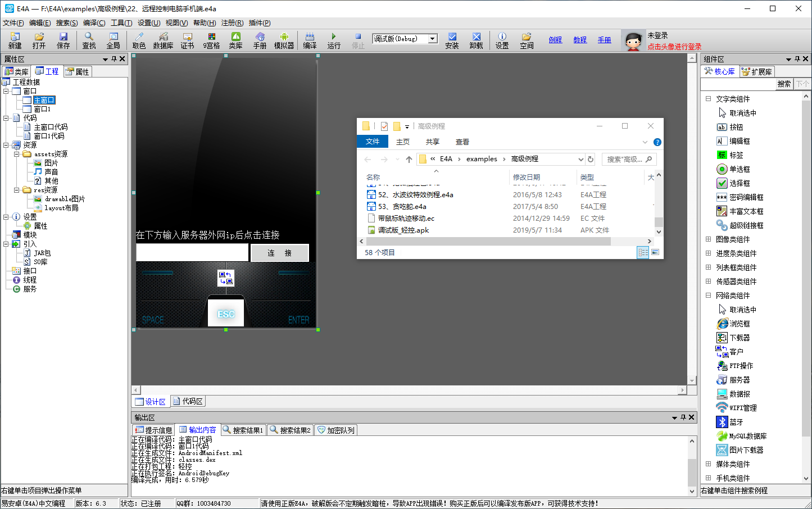812x509 pixels.
Task: Click the 连 接 button in designer
Action: click(x=279, y=253)
